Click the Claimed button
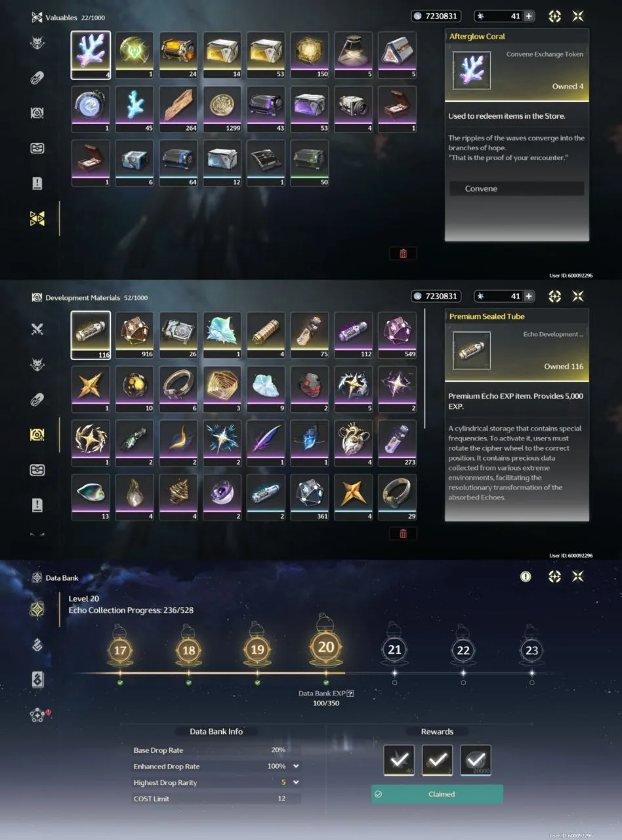Image resolution: width=622 pixels, height=840 pixels. click(437, 794)
